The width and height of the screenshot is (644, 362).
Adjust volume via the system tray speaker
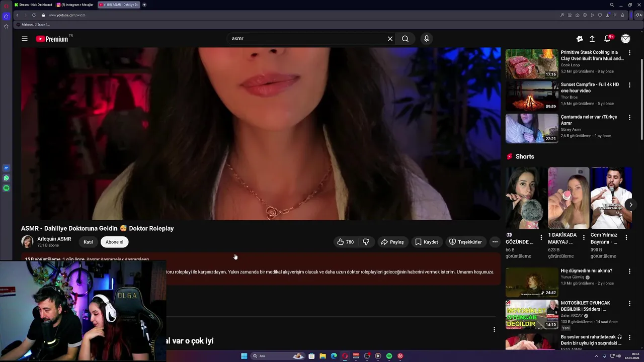pyautogui.click(x=618, y=356)
